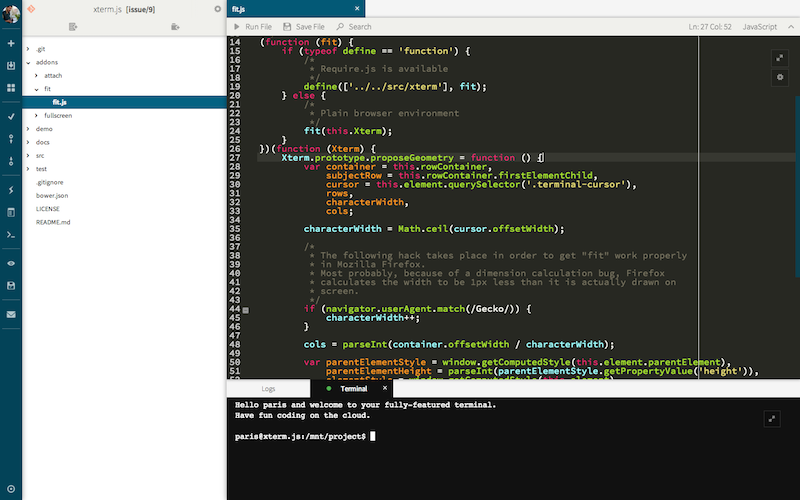Click the plus icon in left sidebar
Viewport: 800px width, 500px height.
coord(11,44)
